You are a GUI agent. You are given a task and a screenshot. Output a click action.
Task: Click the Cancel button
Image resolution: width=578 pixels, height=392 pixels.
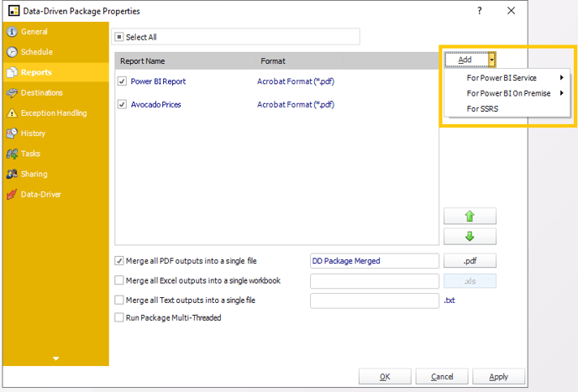coord(442,377)
